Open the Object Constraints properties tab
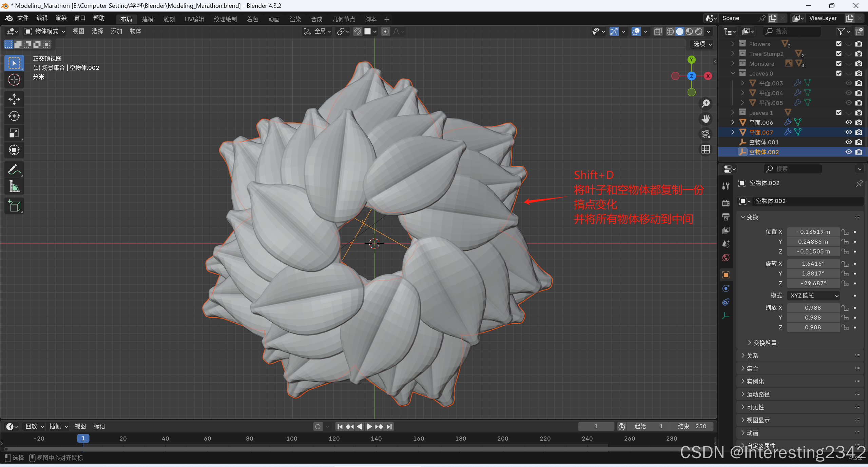This screenshot has height=467, width=868. click(726, 302)
